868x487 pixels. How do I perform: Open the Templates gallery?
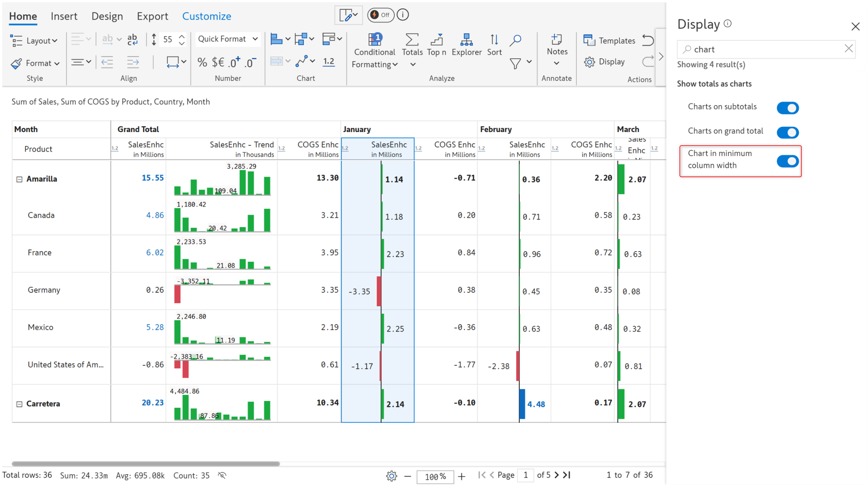point(609,40)
